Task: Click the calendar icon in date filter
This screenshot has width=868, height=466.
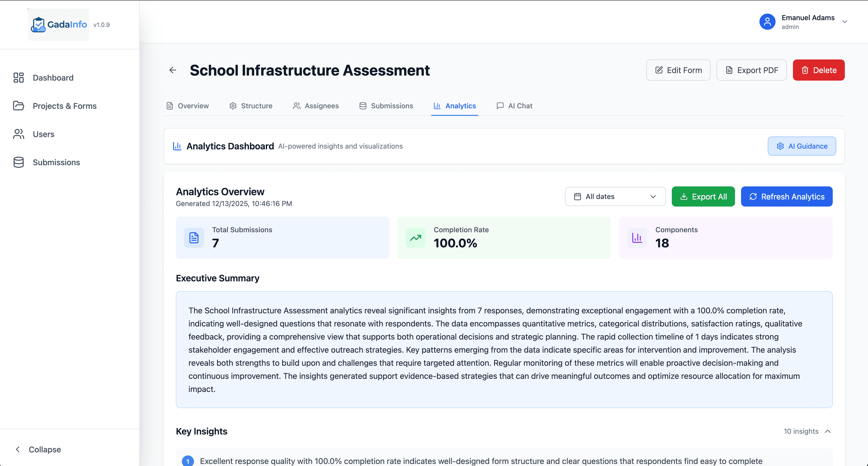Action: 578,196
